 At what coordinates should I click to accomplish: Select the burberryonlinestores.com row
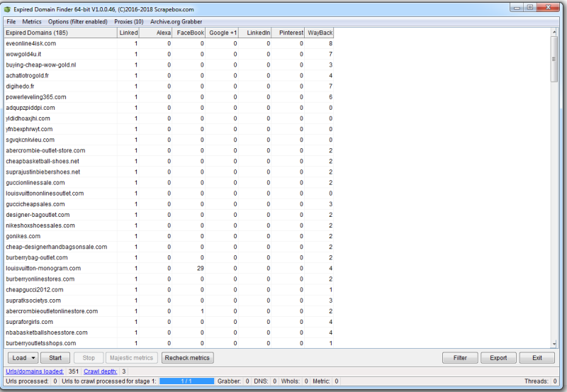(169, 279)
